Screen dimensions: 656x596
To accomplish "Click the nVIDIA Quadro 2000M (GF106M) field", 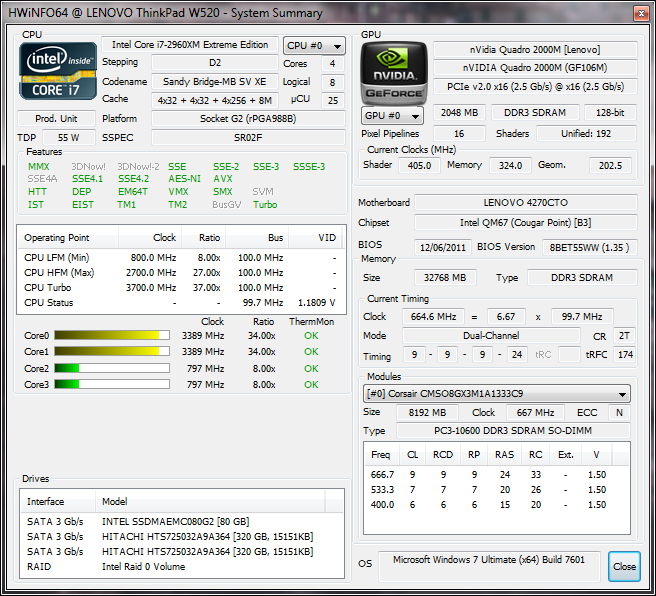I will tap(535, 68).
